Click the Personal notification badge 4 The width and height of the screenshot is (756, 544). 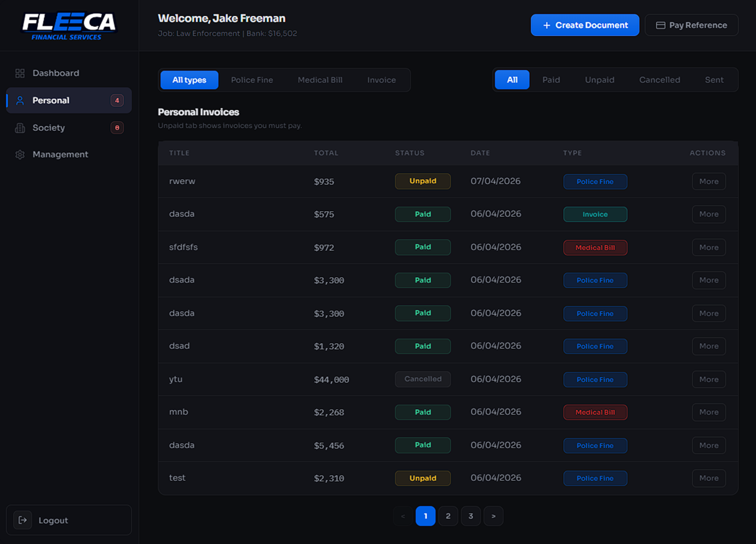tap(117, 100)
